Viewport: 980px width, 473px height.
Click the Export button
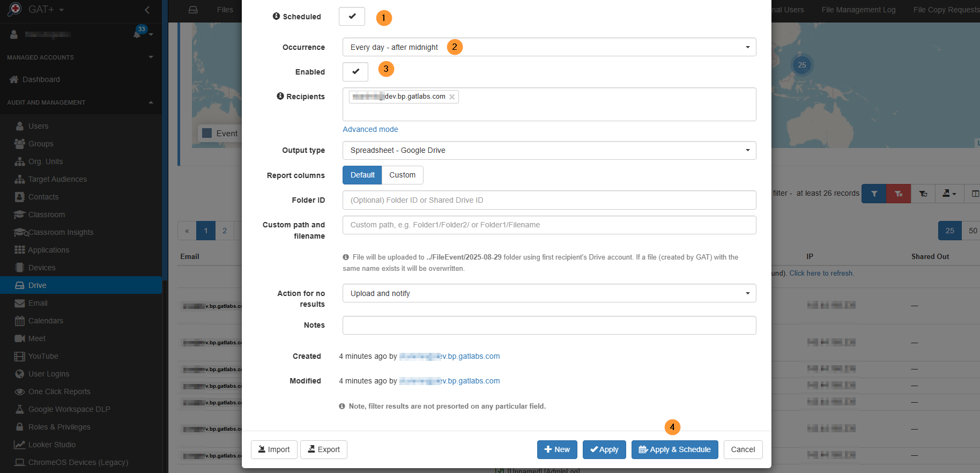[324, 449]
